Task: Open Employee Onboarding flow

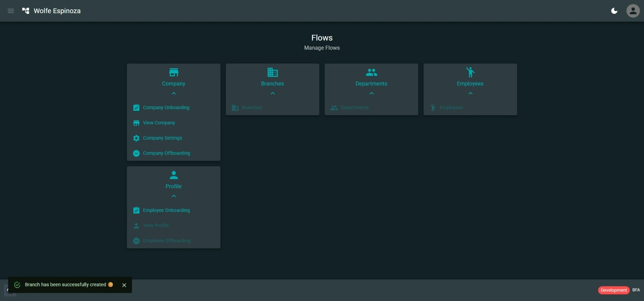Action: 166,210
